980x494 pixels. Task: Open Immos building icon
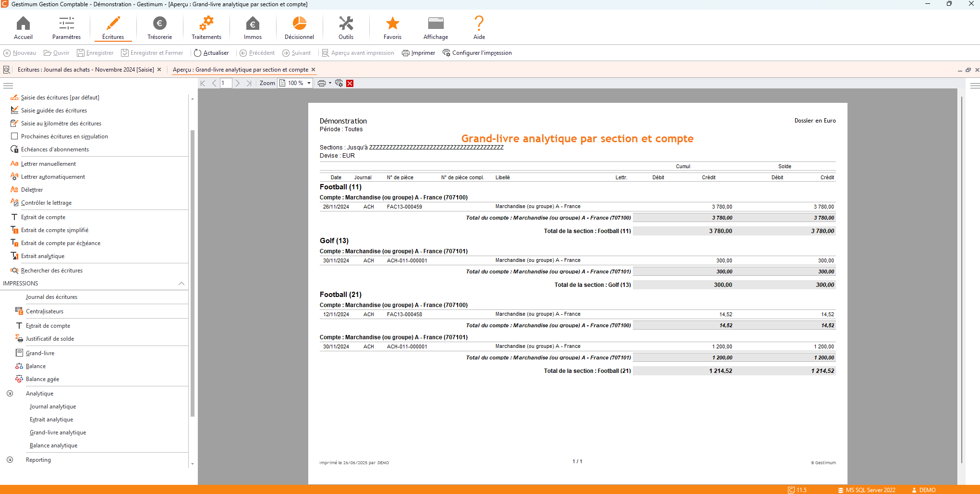coord(253,28)
